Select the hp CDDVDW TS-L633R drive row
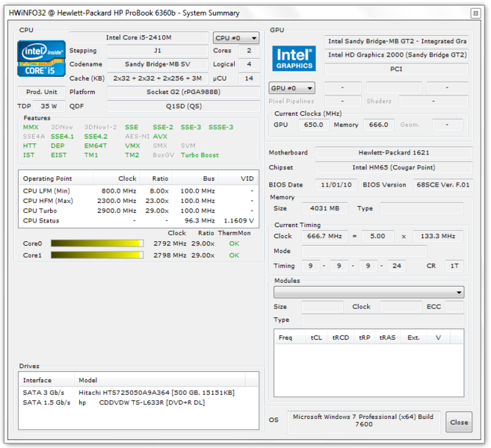 click(138, 402)
